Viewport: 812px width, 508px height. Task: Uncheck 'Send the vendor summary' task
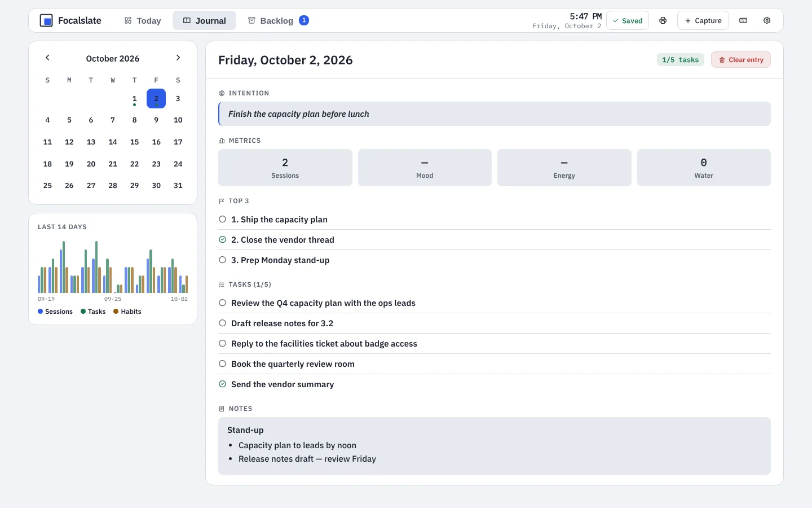(223, 384)
